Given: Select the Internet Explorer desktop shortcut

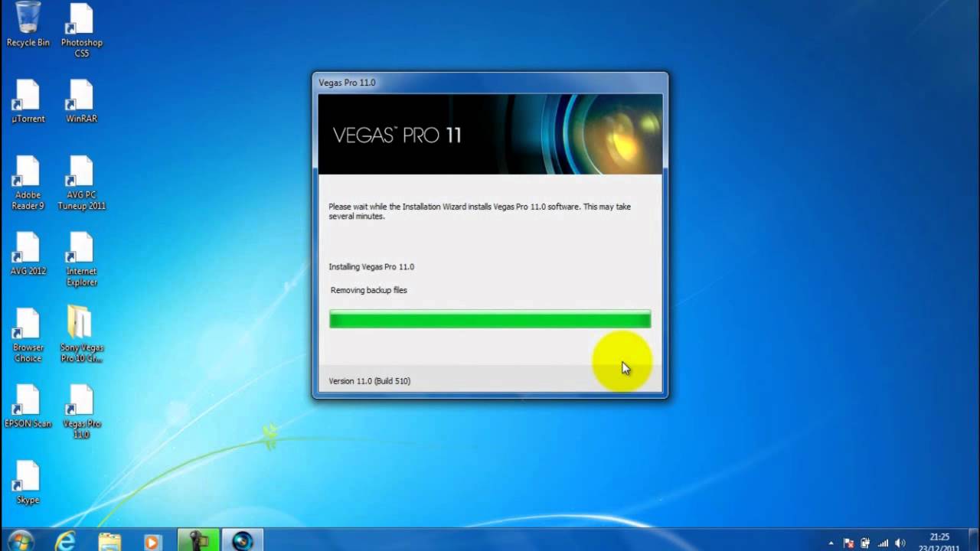Looking at the screenshot, I should [81, 259].
